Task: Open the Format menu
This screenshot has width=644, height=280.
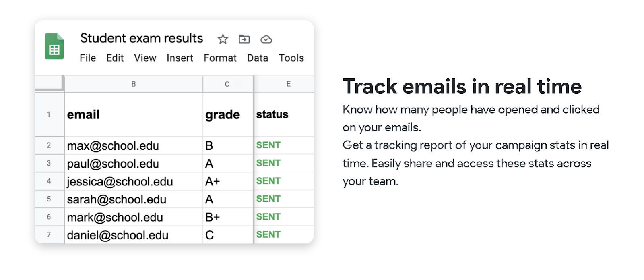Action: pos(220,58)
